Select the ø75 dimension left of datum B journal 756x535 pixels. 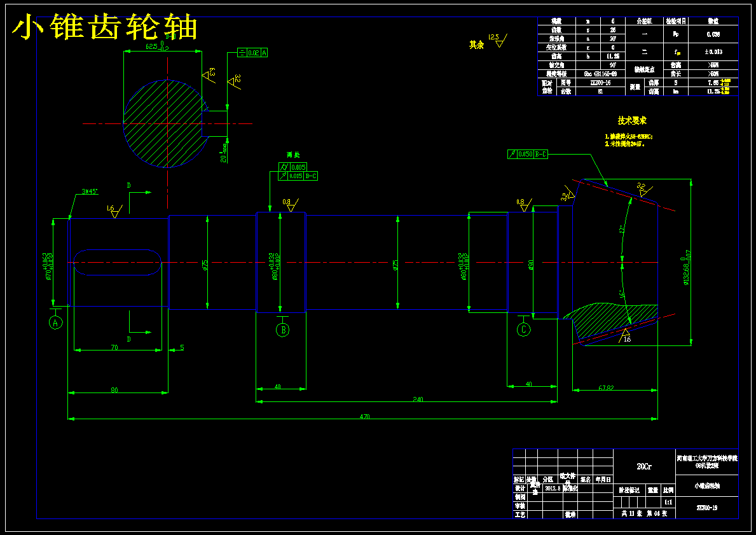tap(205, 265)
